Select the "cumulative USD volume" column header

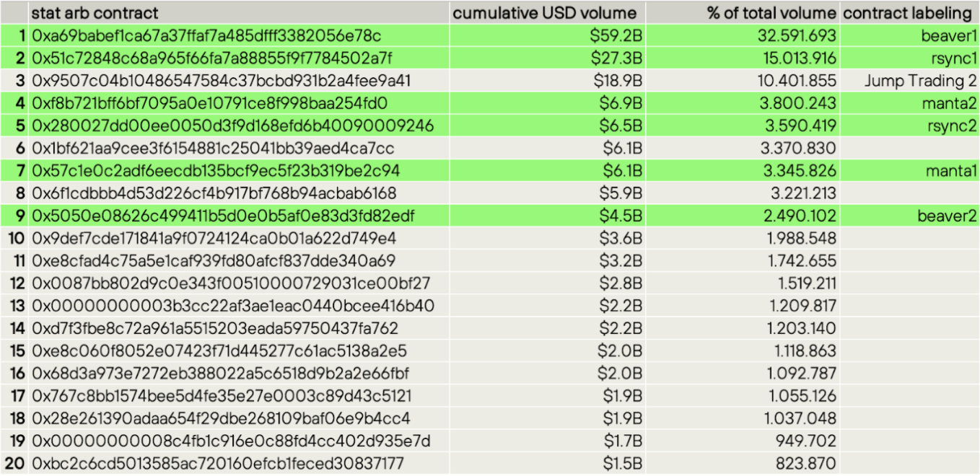point(545,13)
